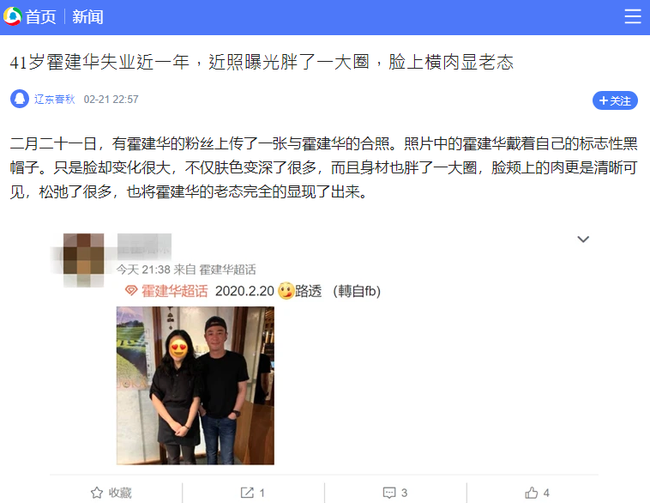Follow author with +关注 button
This screenshot has width=650, height=503.
click(x=615, y=100)
